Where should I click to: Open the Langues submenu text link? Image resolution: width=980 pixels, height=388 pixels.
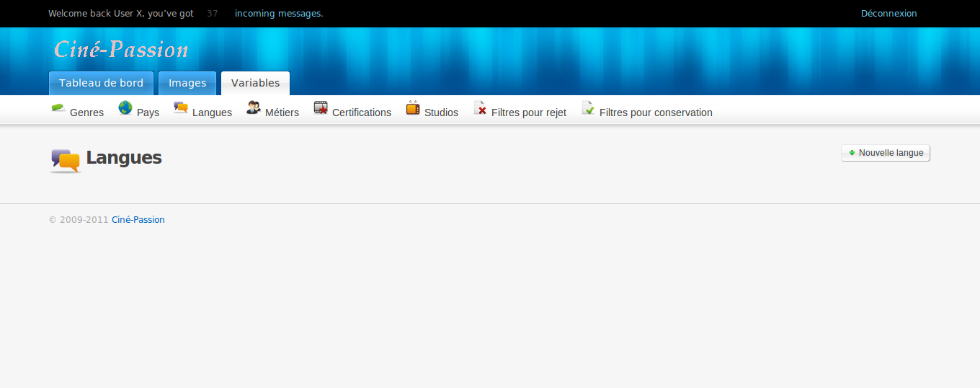point(212,113)
